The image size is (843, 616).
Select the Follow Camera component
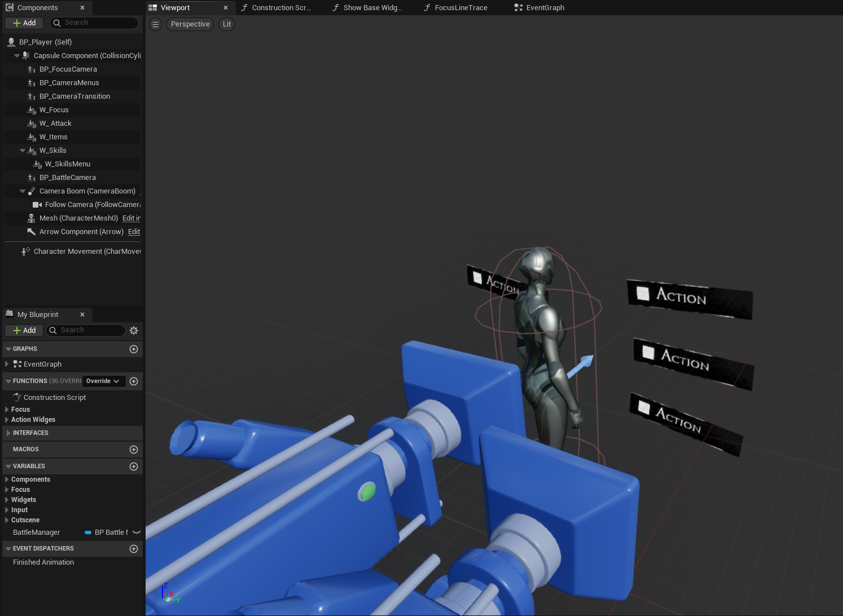92,205
